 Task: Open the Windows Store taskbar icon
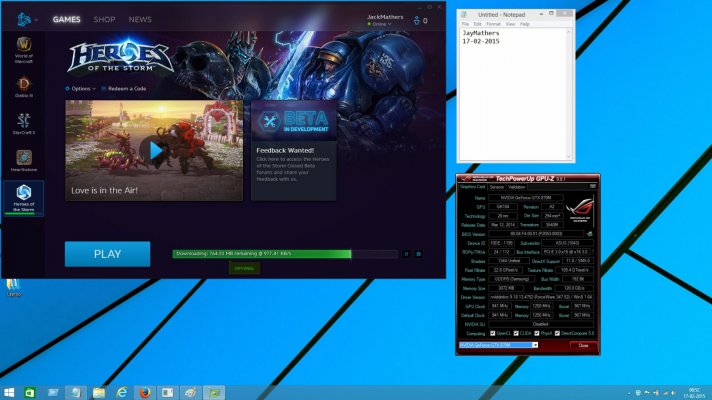coord(30,392)
